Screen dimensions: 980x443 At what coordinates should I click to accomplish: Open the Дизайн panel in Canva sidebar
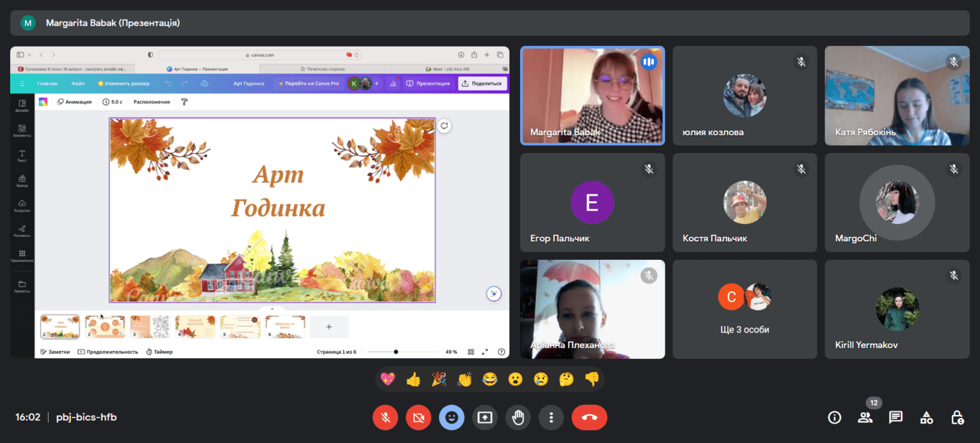[22, 106]
